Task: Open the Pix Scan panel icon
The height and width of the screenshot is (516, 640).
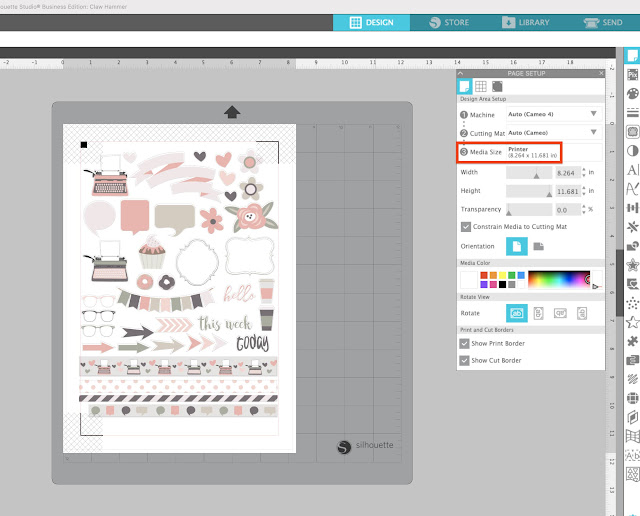Action: point(632,74)
